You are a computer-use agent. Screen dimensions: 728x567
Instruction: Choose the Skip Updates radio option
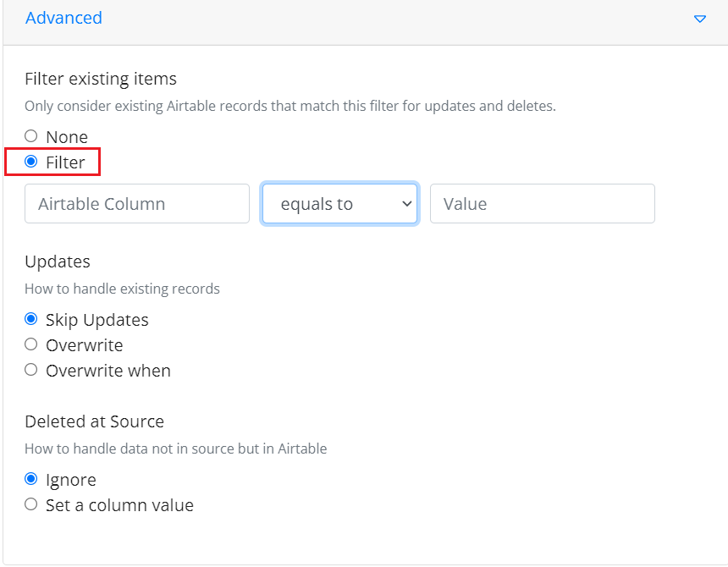coord(31,319)
